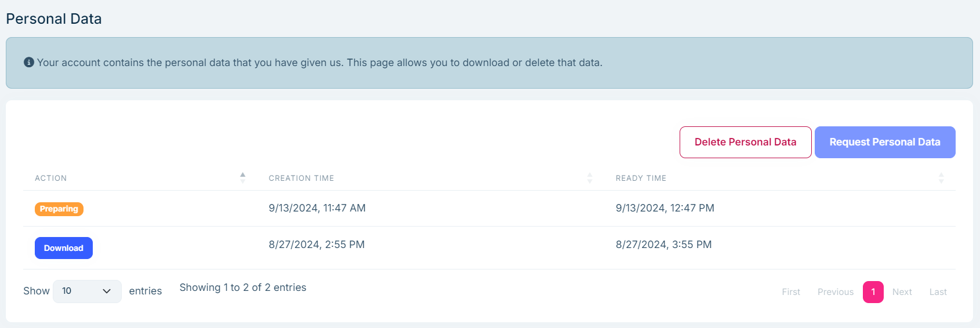Go to the Next page
The width and height of the screenshot is (980, 328).
coord(902,292)
